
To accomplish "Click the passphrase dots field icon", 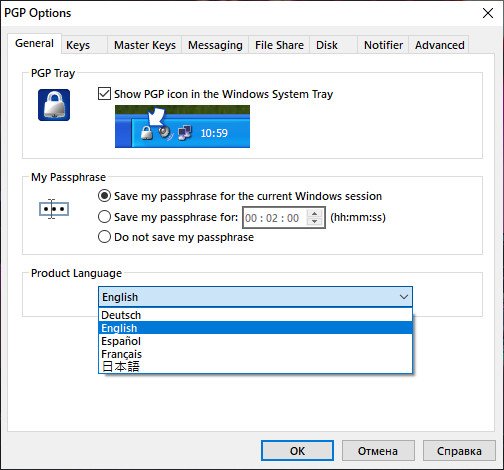I will click(54, 209).
